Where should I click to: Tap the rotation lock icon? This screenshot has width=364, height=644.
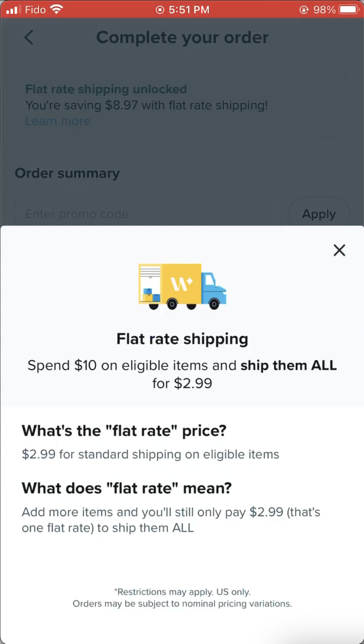coord(304,9)
